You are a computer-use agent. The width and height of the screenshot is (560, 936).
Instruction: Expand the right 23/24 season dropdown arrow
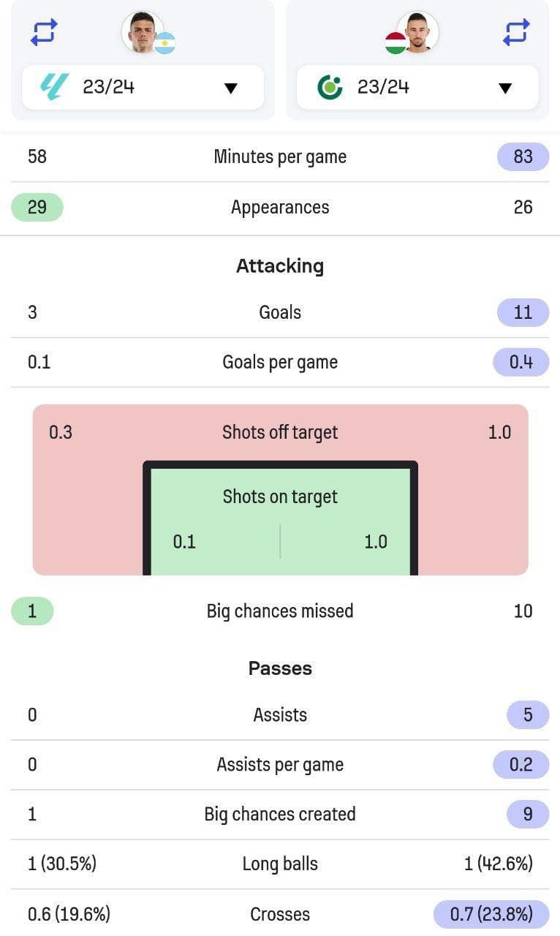coord(505,88)
